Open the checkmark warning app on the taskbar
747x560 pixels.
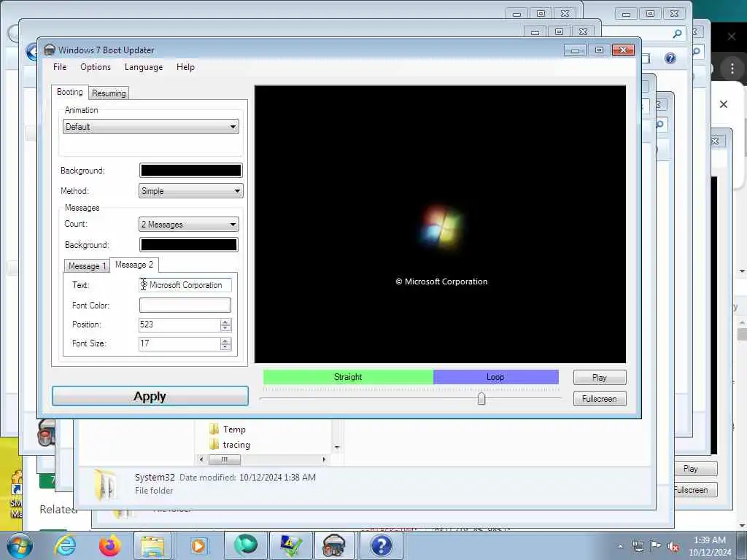click(291, 545)
